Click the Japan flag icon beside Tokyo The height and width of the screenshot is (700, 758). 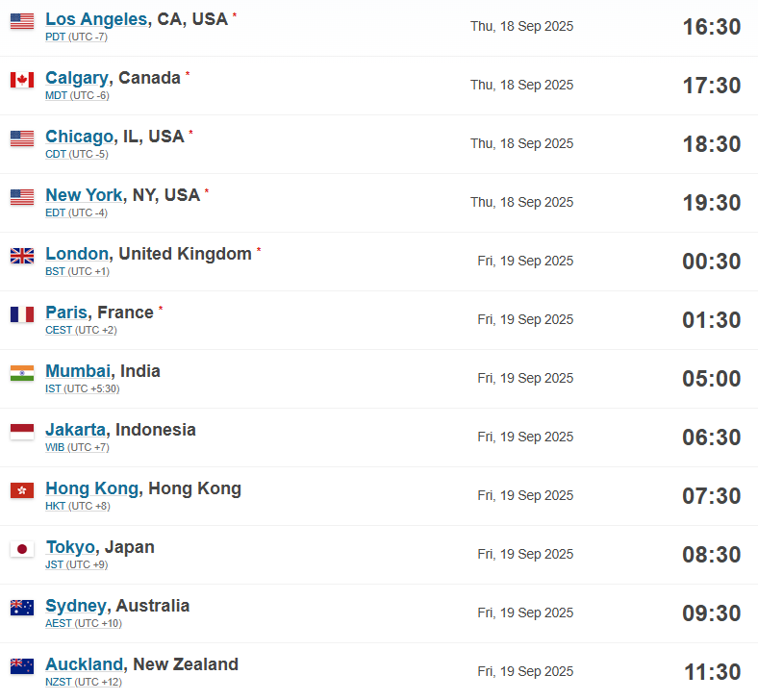click(22, 549)
